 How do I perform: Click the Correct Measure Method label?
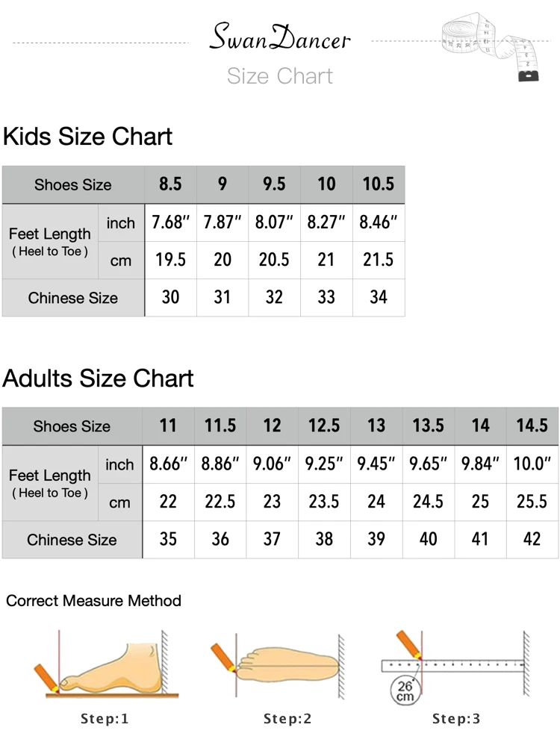[93, 601]
